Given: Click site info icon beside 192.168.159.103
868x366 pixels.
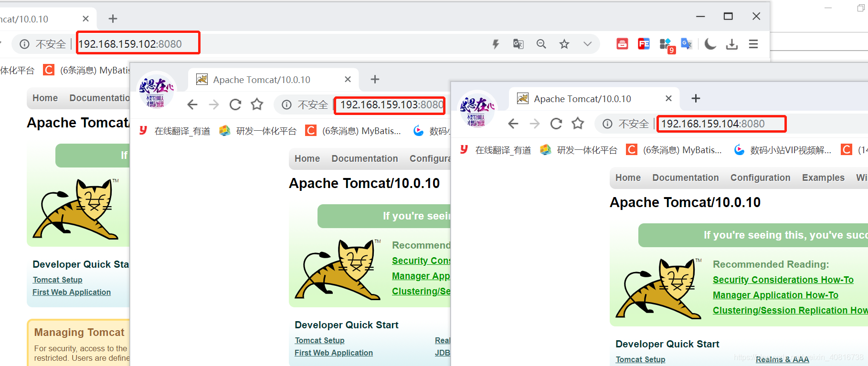Looking at the screenshot, I should coord(286,105).
